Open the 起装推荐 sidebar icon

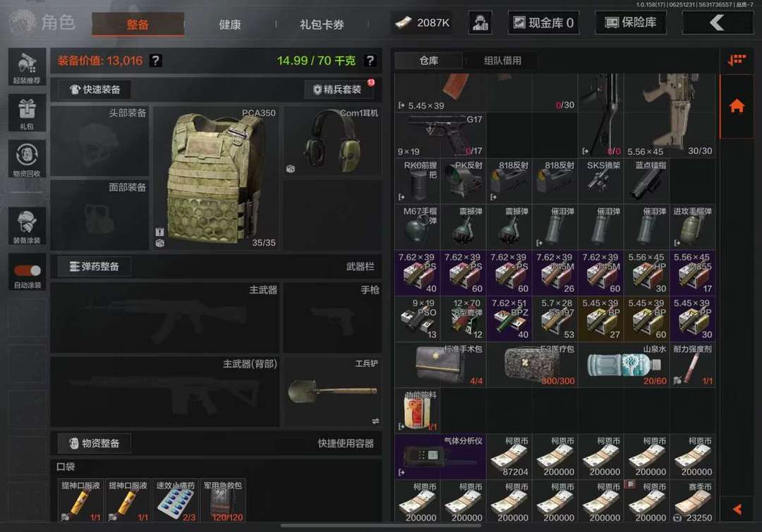click(28, 68)
